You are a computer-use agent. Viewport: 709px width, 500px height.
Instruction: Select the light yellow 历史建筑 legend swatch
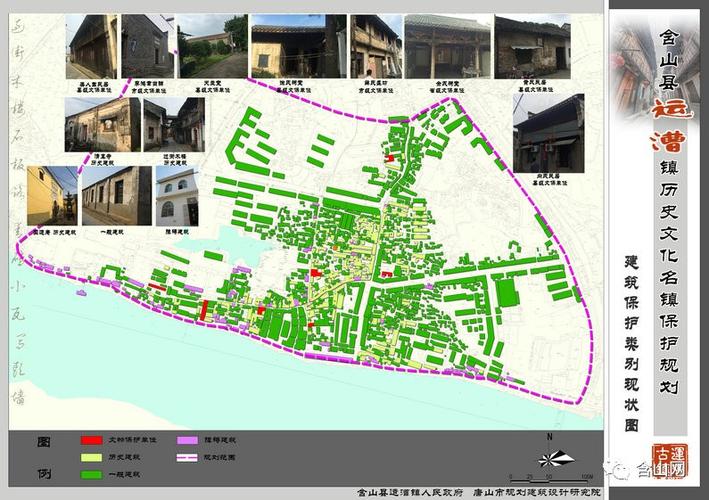tap(90, 457)
